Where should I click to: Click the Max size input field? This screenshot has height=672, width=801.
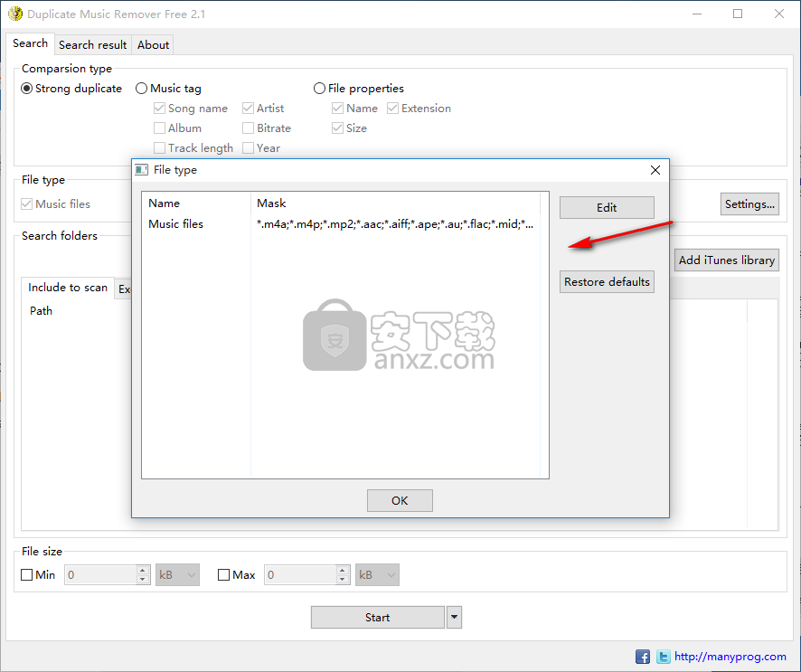point(300,575)
